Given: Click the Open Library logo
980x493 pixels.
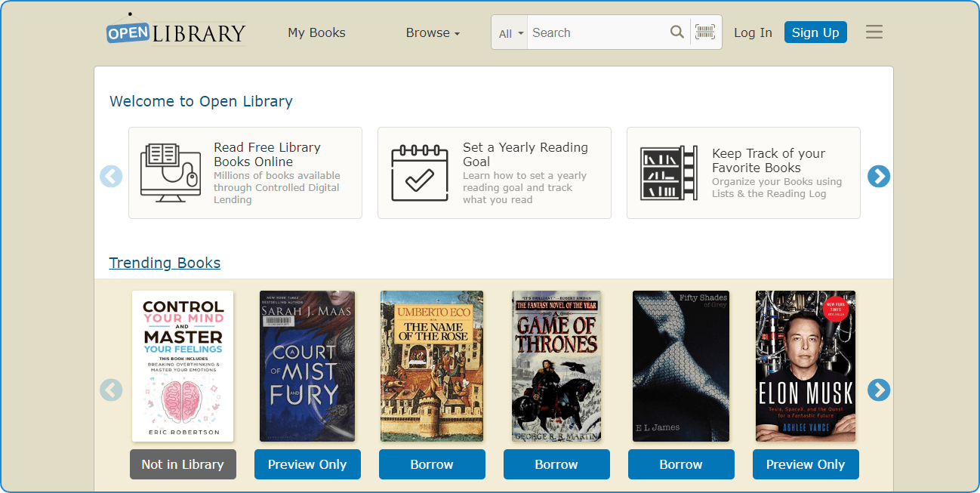Looking at the screenshot, I should click(176, 30).
